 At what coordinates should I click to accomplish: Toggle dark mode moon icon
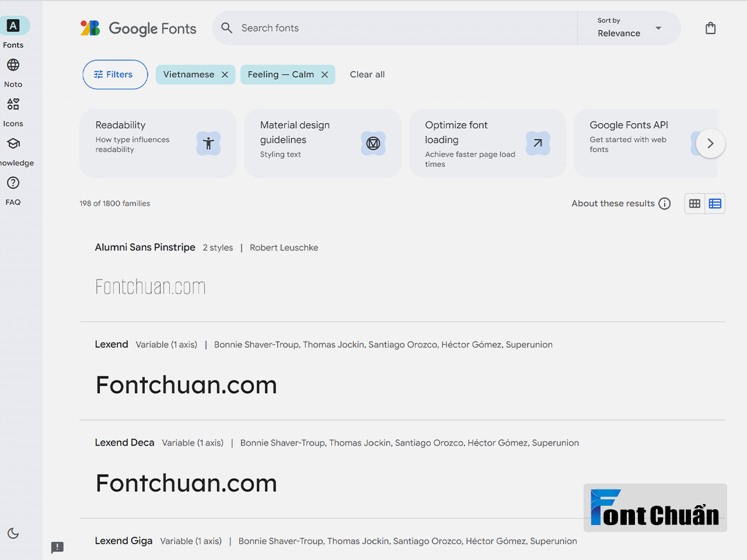(x=13, y=533)
